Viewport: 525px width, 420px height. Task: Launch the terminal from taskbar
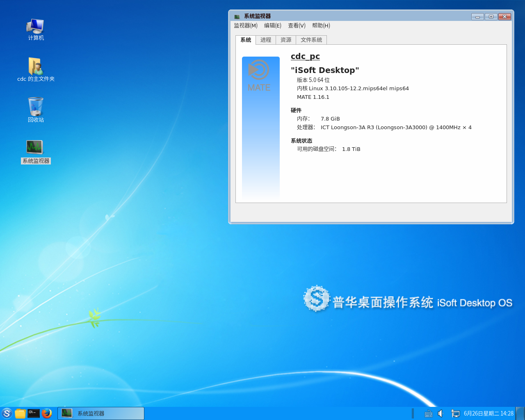34,413
